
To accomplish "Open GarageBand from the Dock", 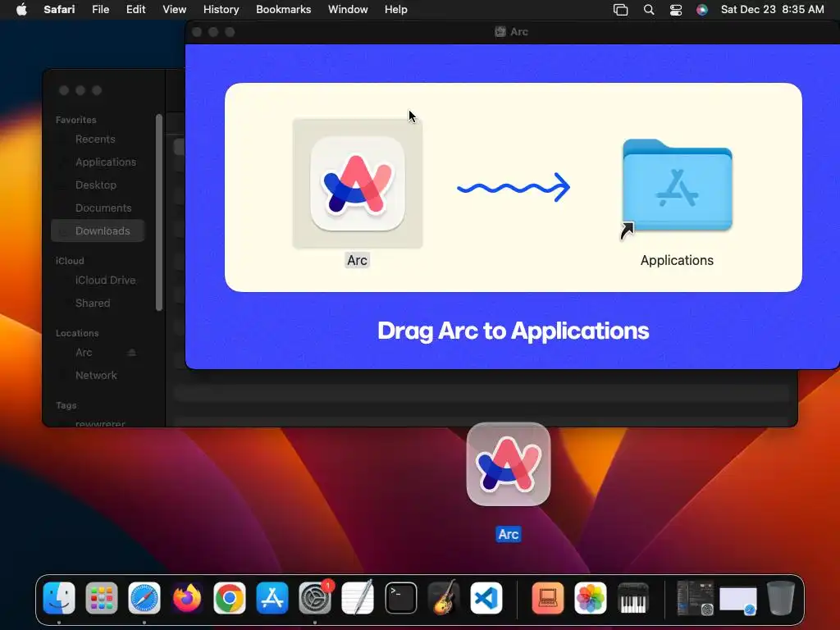I will point(444,597).
